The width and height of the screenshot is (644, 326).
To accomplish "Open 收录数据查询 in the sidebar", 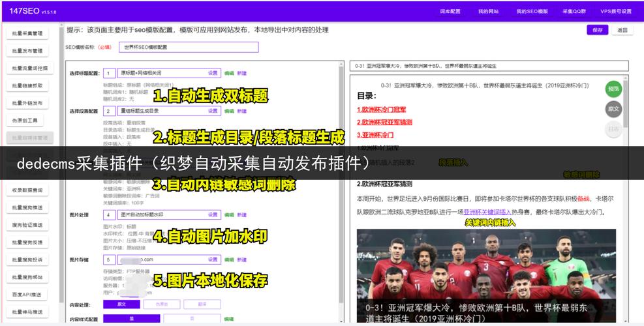I will tap(27, 190).
